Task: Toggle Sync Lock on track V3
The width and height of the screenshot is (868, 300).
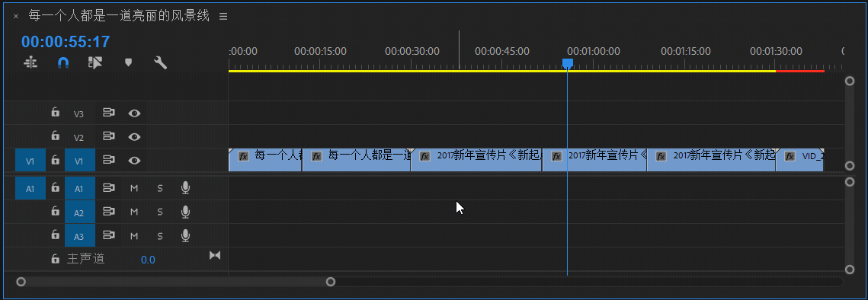Action: [x=108, y=113]
